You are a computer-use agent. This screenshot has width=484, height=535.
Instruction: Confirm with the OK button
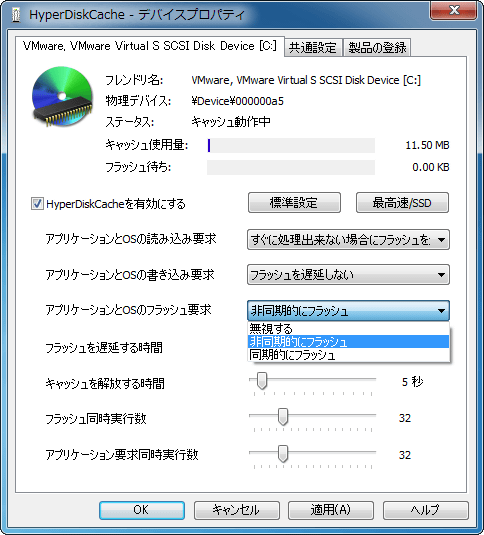[142, 510]
